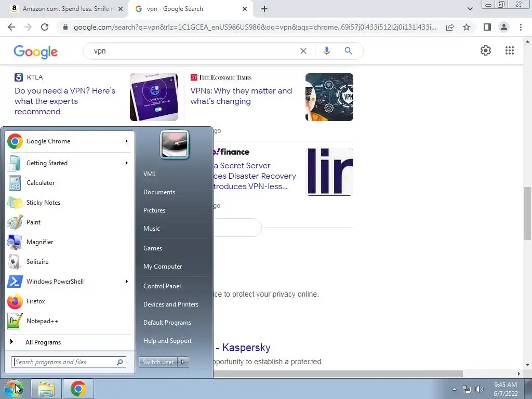Click the Chrome back arrow

[11, 27]
